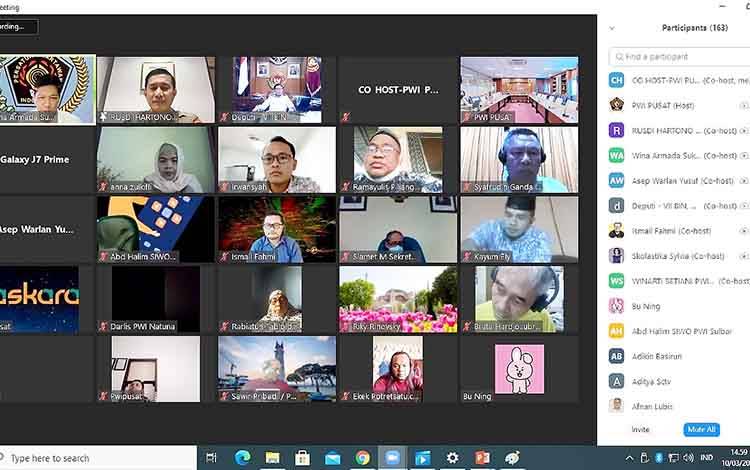Click the A avatar of Aditya Sctv
This screenshot has height=470, width=750.
[616, 381]
